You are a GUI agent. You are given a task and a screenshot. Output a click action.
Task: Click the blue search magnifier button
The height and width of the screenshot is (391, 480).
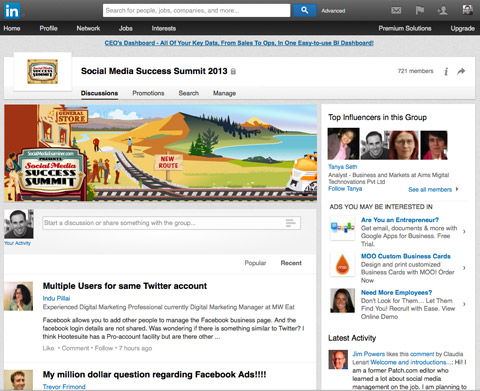(304, 10)
